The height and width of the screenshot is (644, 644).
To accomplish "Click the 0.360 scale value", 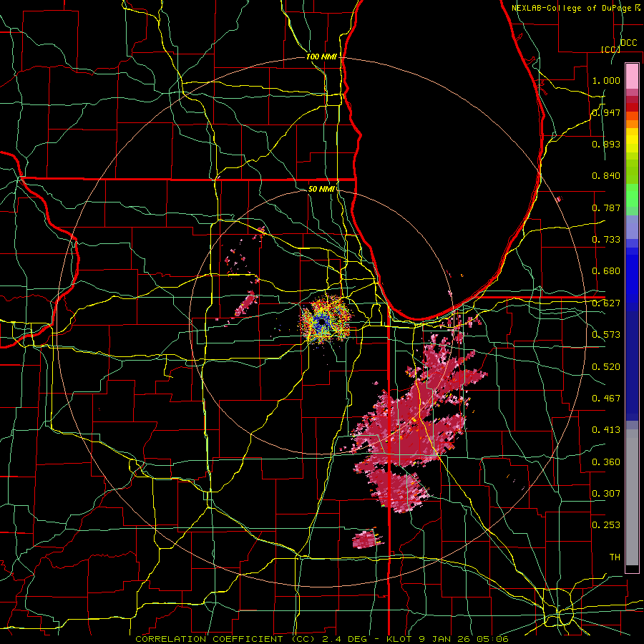I will click(x=606, y=462).
